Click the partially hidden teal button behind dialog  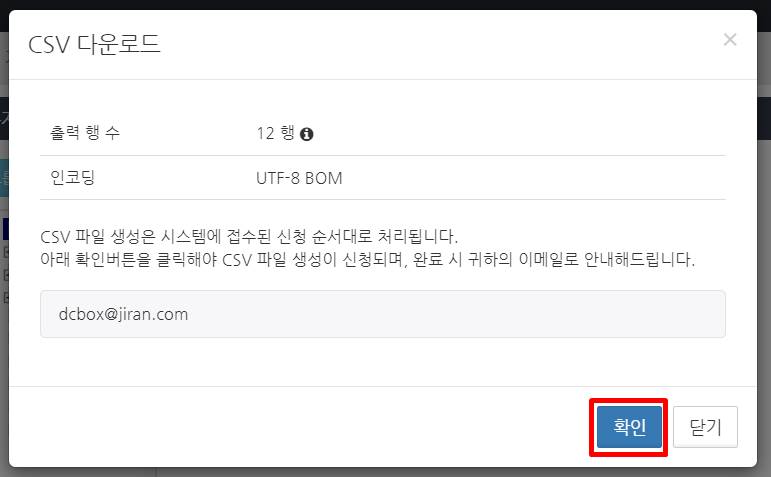tap(4, 178)
